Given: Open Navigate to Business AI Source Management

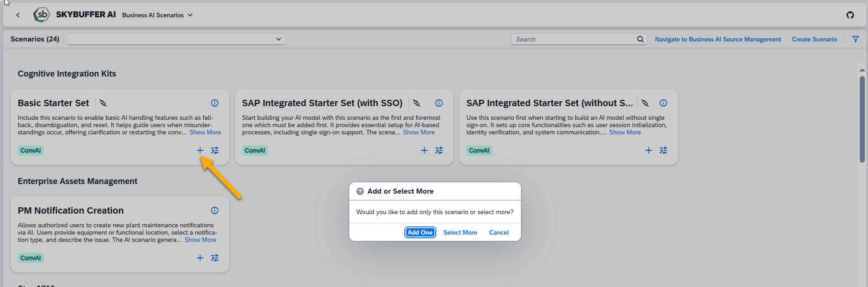Looking at the screenshot, I should [718, 39].
